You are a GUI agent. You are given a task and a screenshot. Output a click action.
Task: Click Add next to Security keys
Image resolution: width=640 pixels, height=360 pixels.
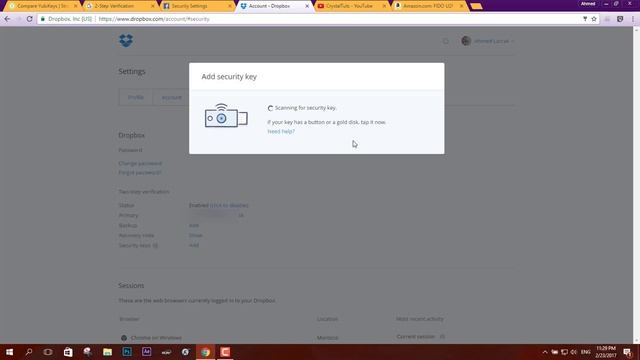pyautogui.click(x=193, y=245)
